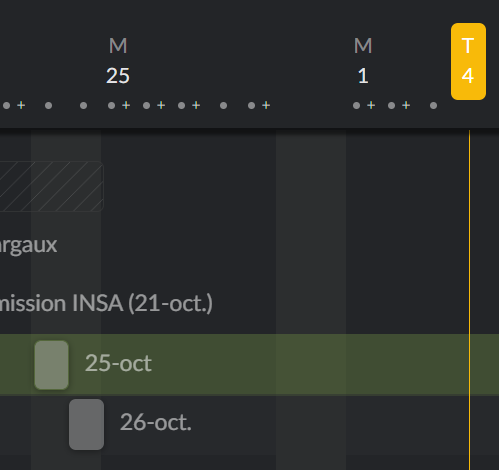Click the gray dot for Saturday 23
Viewport: 499px width, 470px height.
point(48,106)
